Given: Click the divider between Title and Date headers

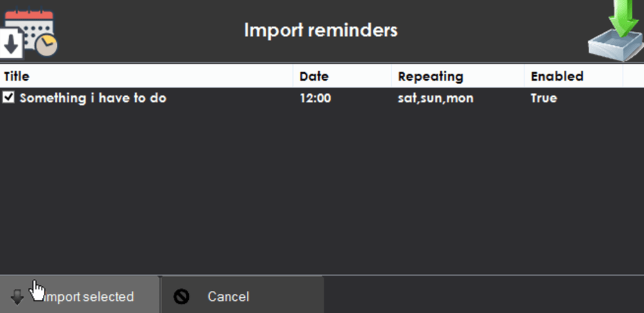Looking at the screenshot, I should (x=293, y=76).
